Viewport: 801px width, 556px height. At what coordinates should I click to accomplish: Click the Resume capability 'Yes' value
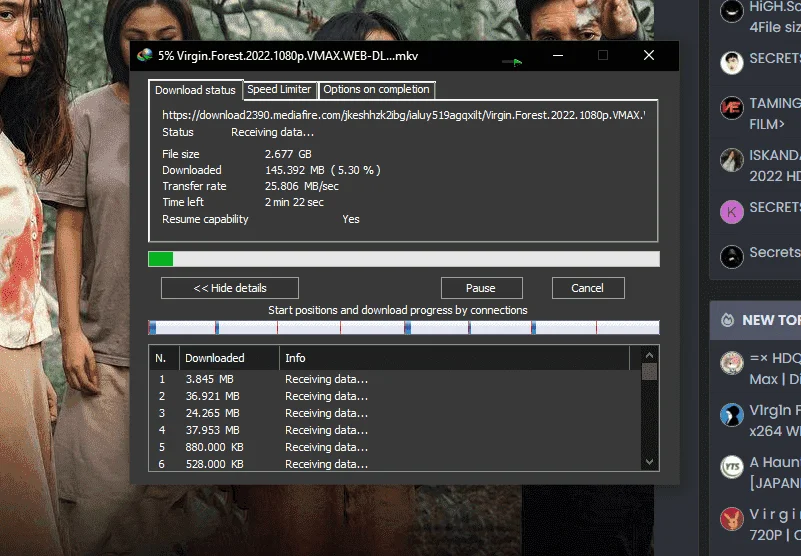coord(351,219)
